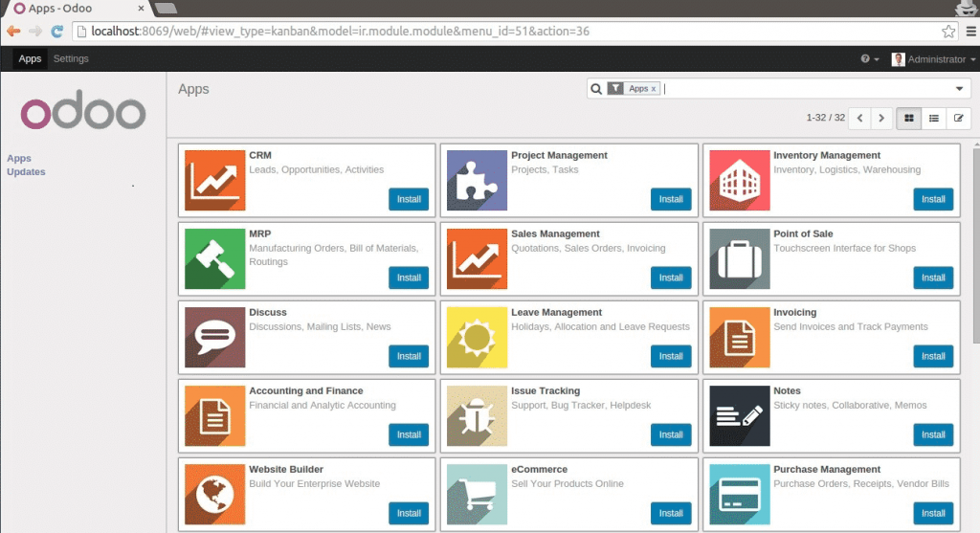Click the browser reload icon

pyautogui.click(x=56, y=32)
